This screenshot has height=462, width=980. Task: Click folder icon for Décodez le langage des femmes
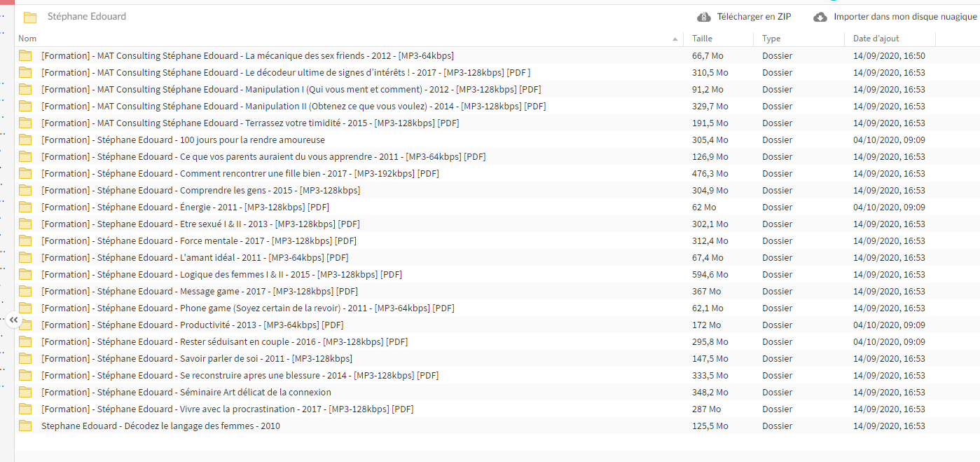click(x=26, y=426)
